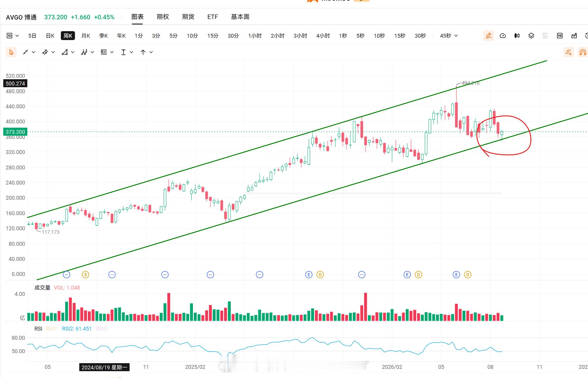Toggle the freehand scribble visibility button
This screenshot has width=588, height=378.
pyautogui.click(x=568, y=52)
